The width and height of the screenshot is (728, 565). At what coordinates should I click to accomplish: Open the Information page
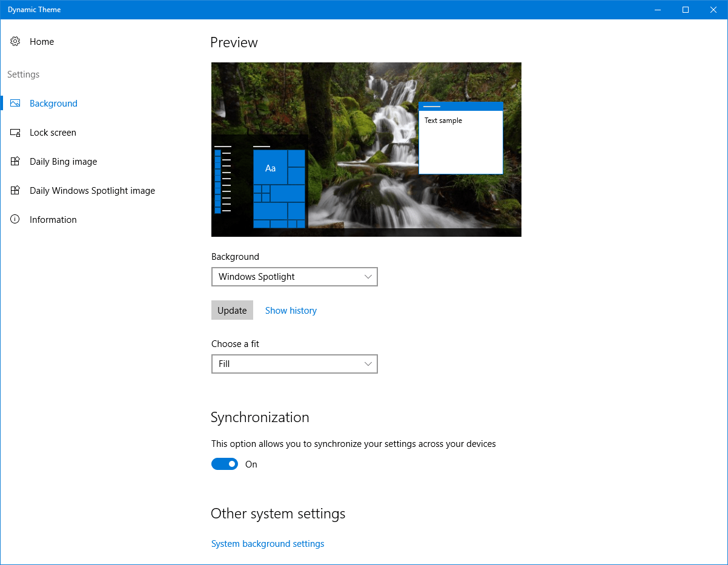click(x=53, y=220)
